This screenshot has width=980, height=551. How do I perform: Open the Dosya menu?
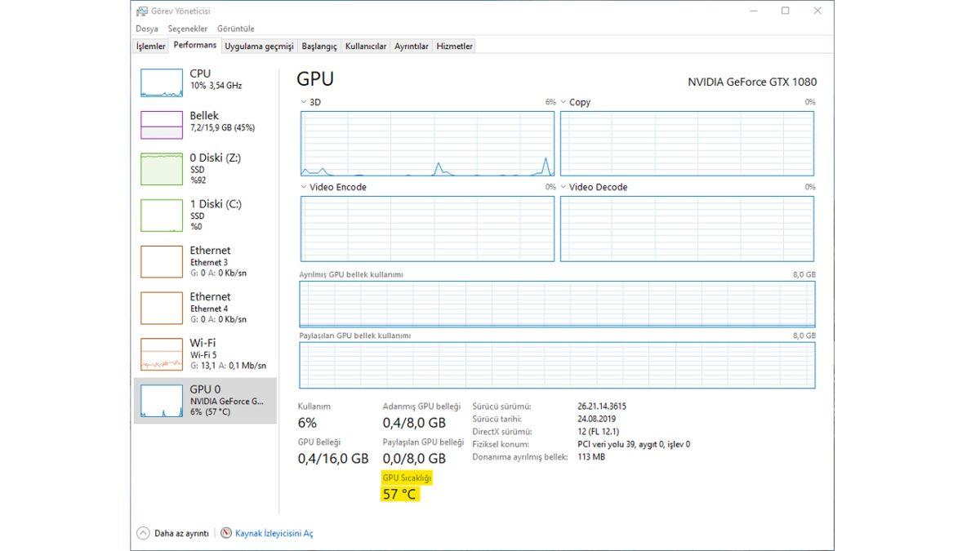(x=146, y=29)
